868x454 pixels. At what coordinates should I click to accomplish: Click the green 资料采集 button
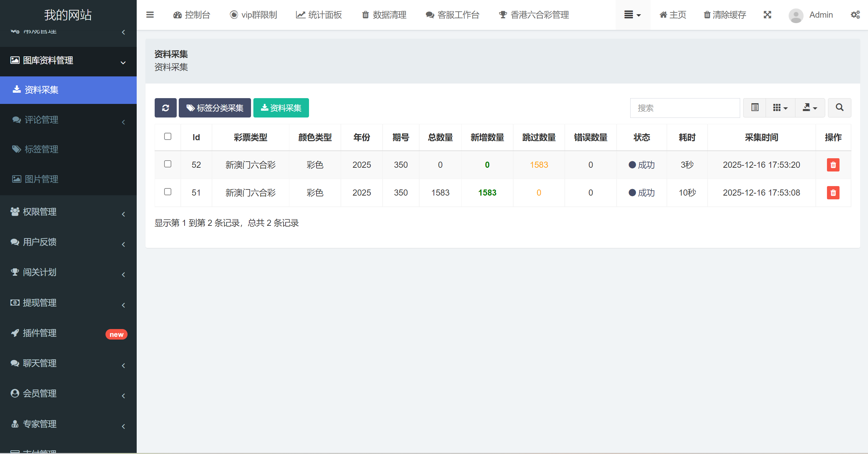click(x=281, y=108)
